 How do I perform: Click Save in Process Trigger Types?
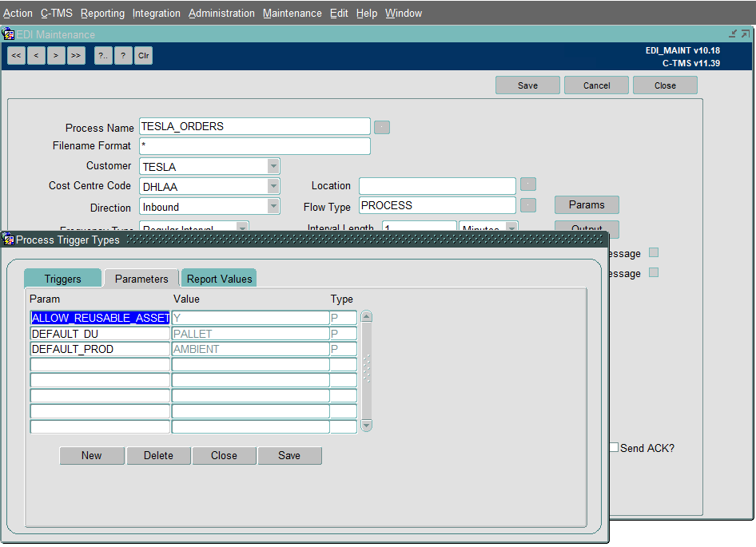click(289, 455)
